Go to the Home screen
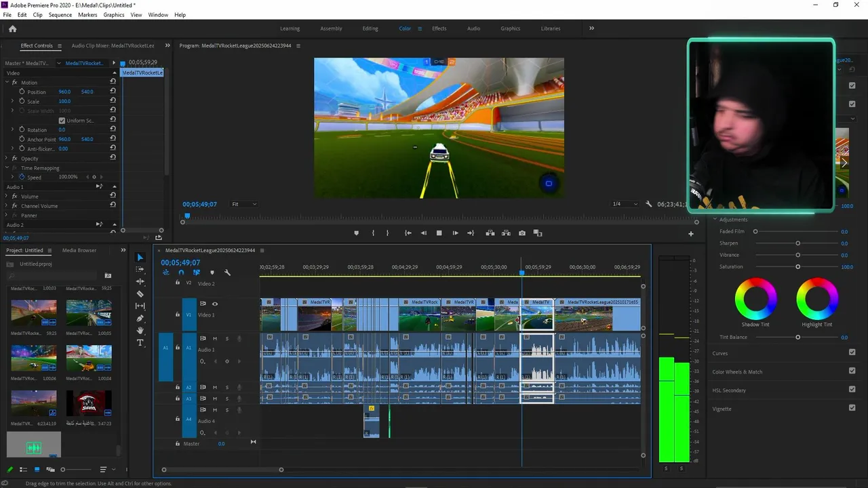Viewport: 868px width, 488px height. tap(12, 28)
